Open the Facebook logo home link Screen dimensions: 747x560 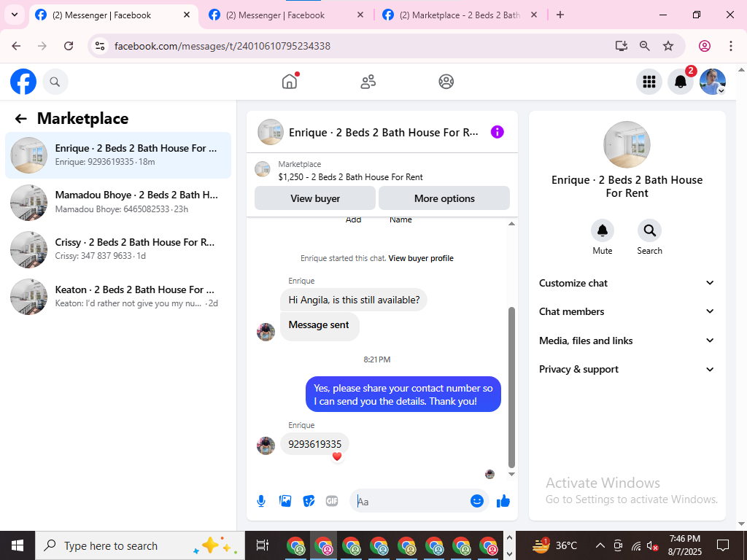tap(23, 82)
